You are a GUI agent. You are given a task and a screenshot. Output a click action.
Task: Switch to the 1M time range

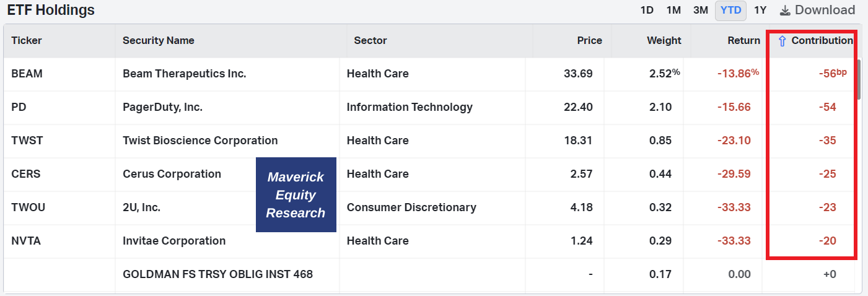pyautogui.click(x=673, y=10)
